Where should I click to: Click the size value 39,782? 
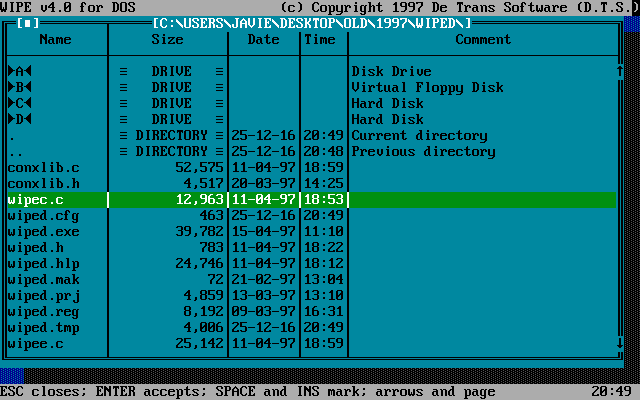(x=200, y=231)
